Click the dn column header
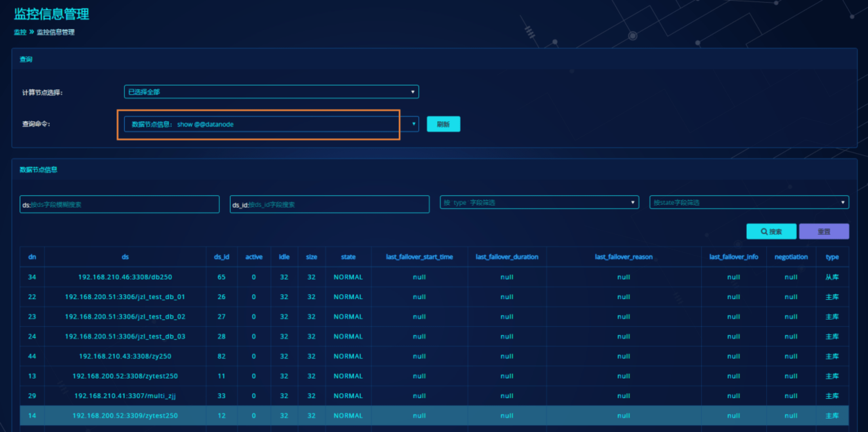This screenshot has height=432, width=868. (x=32, y=257)
